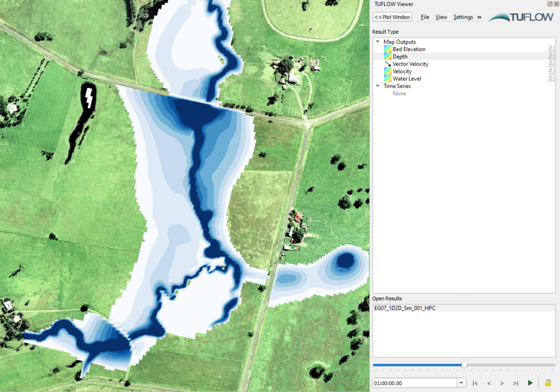Skip to the last timestep
This screenshot has width=560, height=392.
516,383
